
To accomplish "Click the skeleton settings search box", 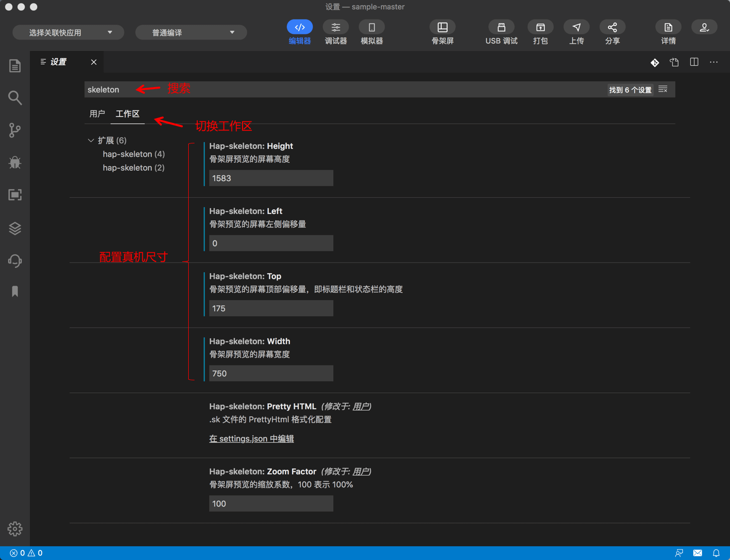I will click(344, 90).
